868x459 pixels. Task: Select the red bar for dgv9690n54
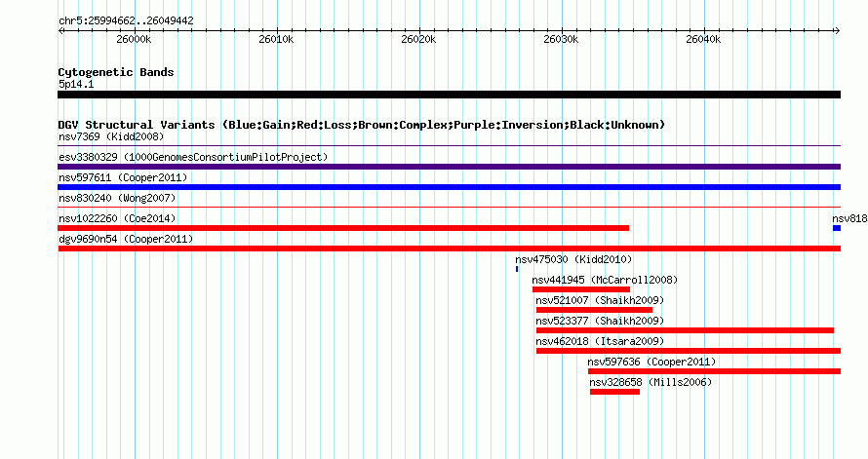[449, 249]
